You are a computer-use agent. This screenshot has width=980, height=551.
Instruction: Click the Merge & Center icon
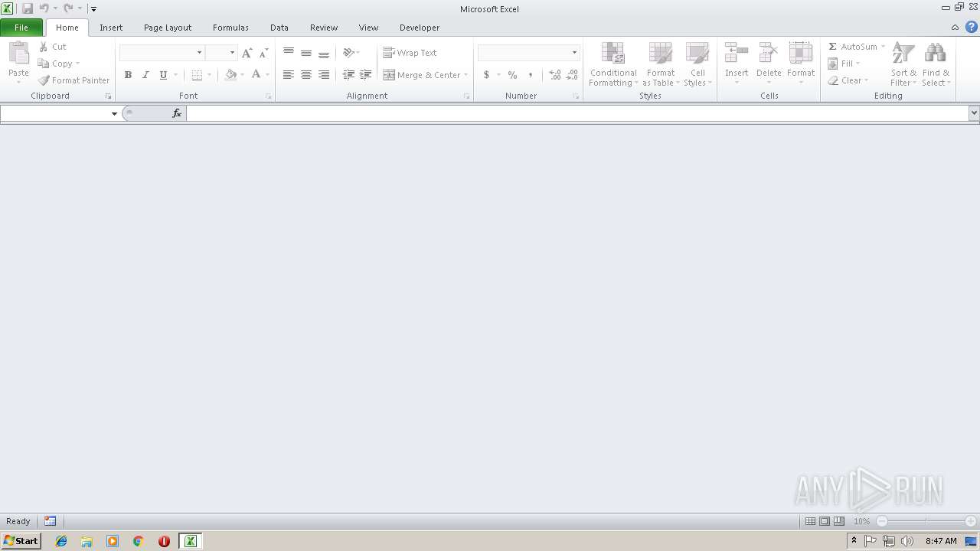(x=389, y=75)
